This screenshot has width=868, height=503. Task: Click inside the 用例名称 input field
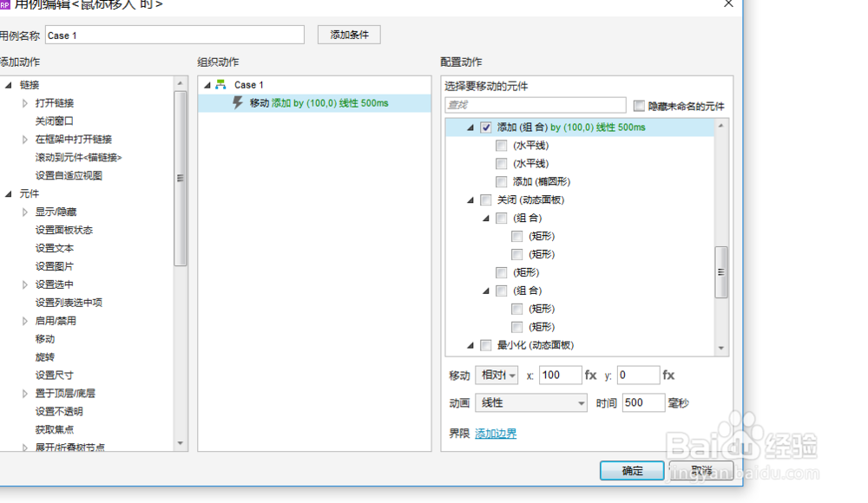174,35
